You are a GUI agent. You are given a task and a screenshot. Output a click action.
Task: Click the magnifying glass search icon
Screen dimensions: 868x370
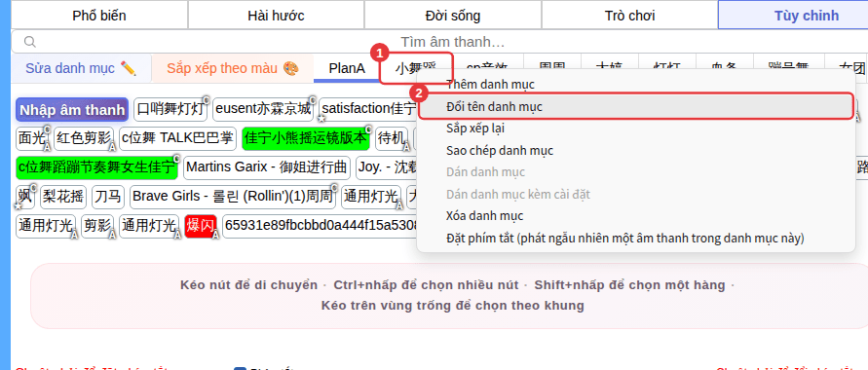coord(30,42)
